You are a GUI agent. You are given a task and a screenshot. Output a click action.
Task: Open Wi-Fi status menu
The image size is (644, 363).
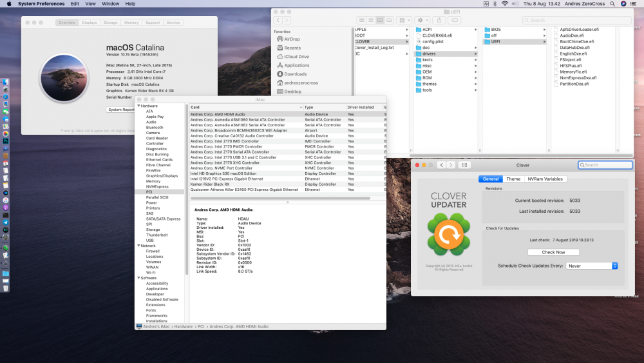click(x=505, y=4)
